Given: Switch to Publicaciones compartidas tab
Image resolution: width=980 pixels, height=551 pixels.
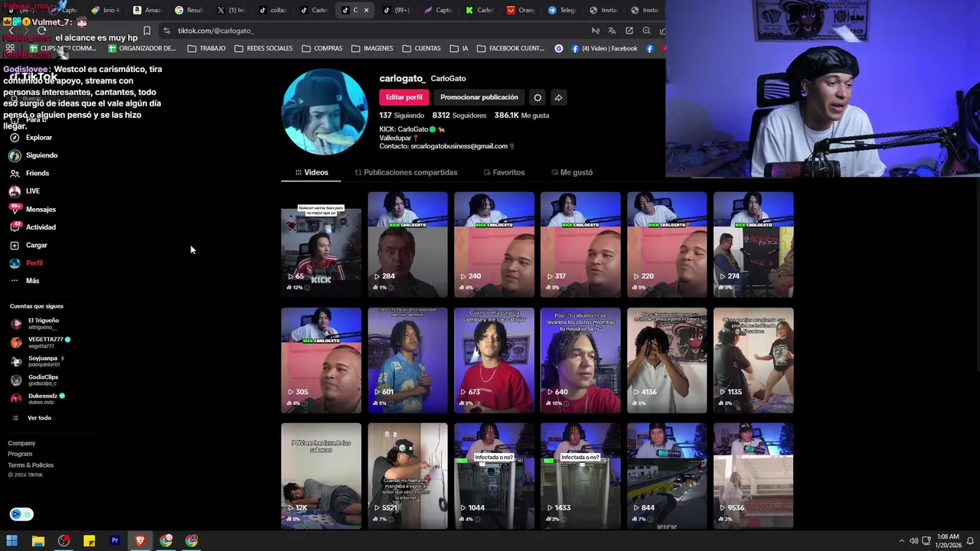Looking at the screenshot, I should (406, 173).
